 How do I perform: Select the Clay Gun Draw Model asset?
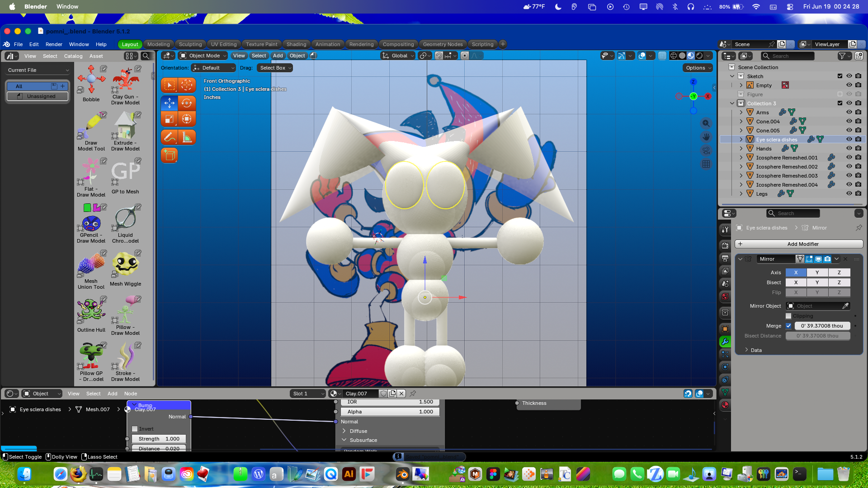[x=126, y=85]
